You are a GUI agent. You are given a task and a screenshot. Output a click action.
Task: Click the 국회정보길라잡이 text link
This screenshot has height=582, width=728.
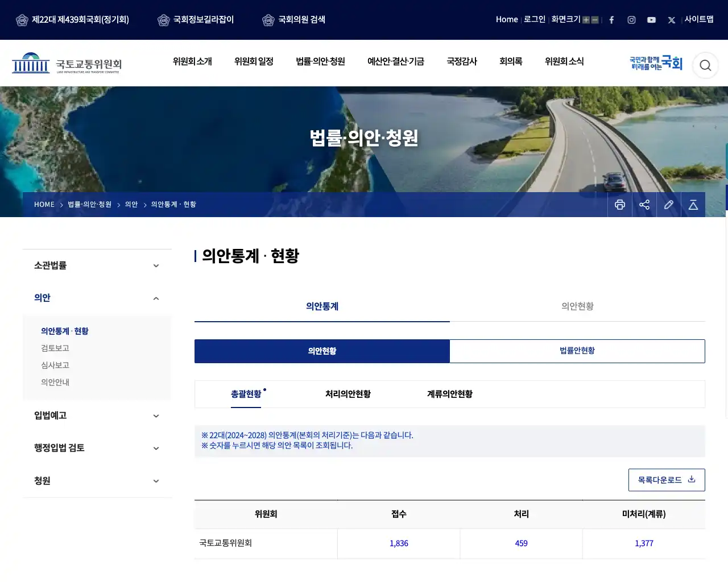pos(204,20)
